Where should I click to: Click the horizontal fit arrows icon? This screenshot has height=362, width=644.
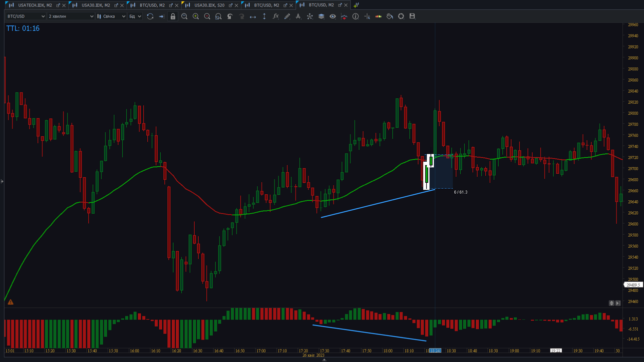tap(253, 16)
